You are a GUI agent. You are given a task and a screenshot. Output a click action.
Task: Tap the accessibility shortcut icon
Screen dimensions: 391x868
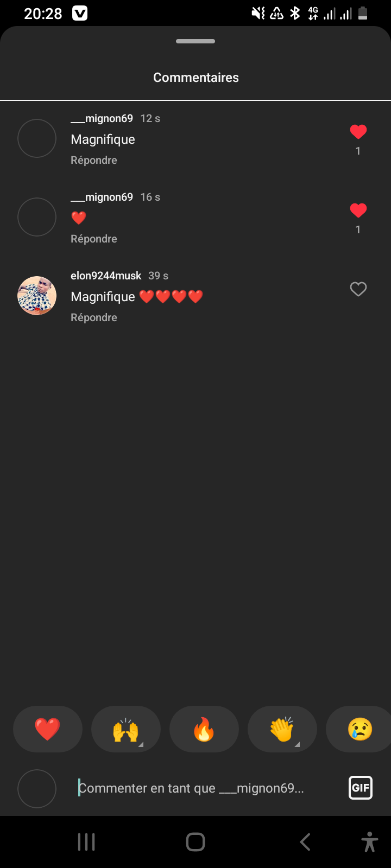[370, 842]
